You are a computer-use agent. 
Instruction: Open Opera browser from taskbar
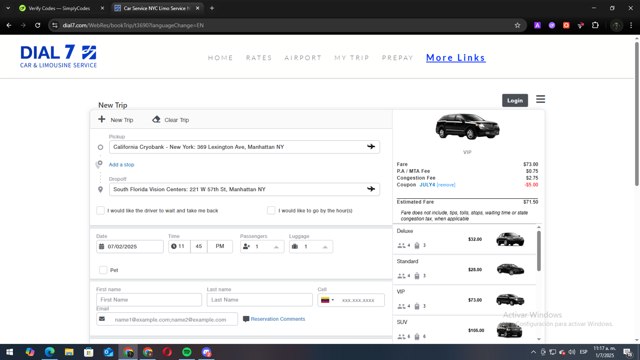tap(167, 352)
